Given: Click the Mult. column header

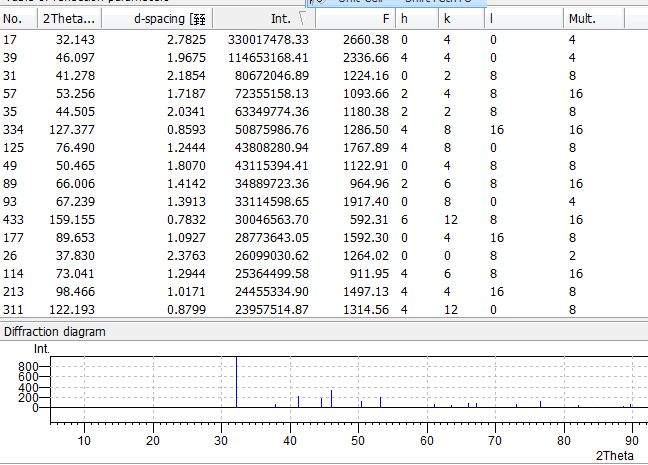Looking at the screenshot, I should click(593, 19).
